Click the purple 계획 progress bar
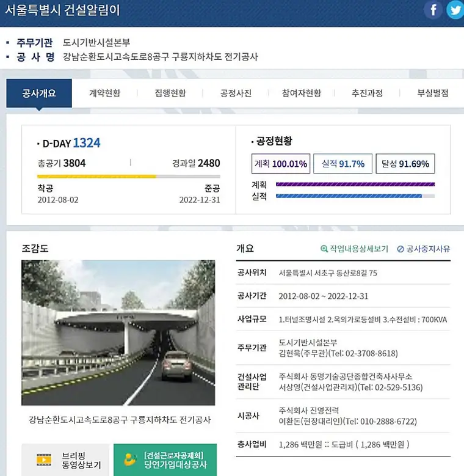The width and height of the screenshot is (464, 476). click(x=355, y=185)
